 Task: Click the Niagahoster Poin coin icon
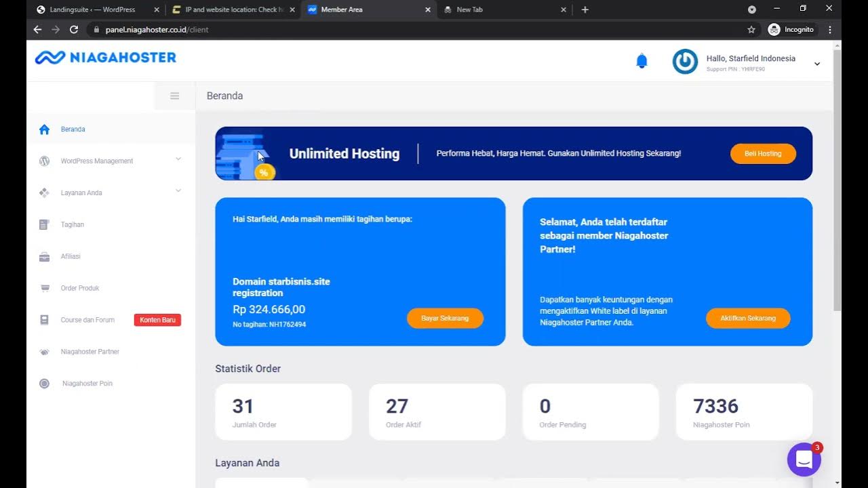point(44,384)
